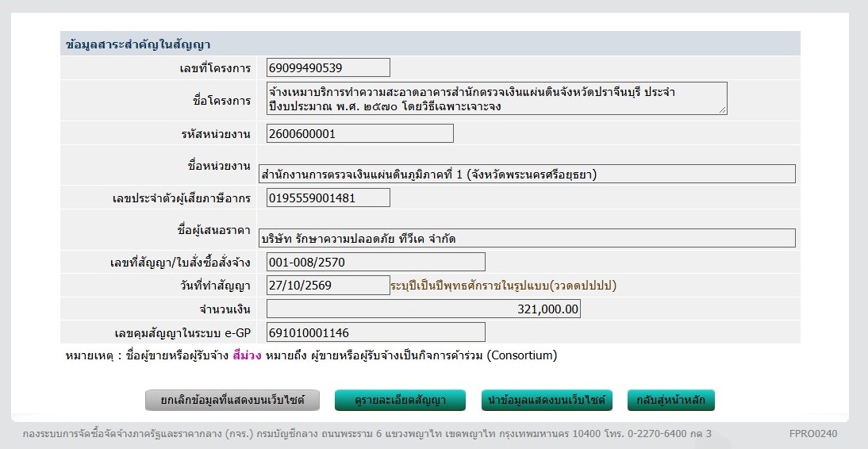The image size is (868, 449).
Task: Click inside the project name text area
Action: (x=497, y=98)
